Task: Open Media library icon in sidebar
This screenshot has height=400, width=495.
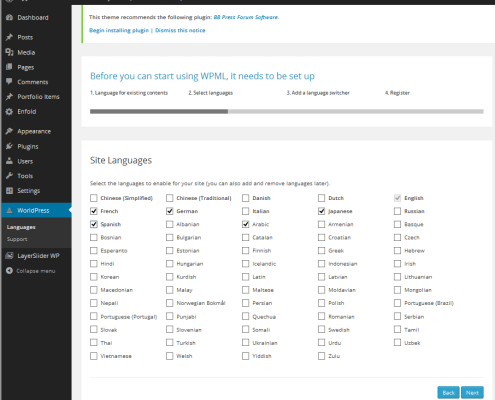Action: click(9, 52)
